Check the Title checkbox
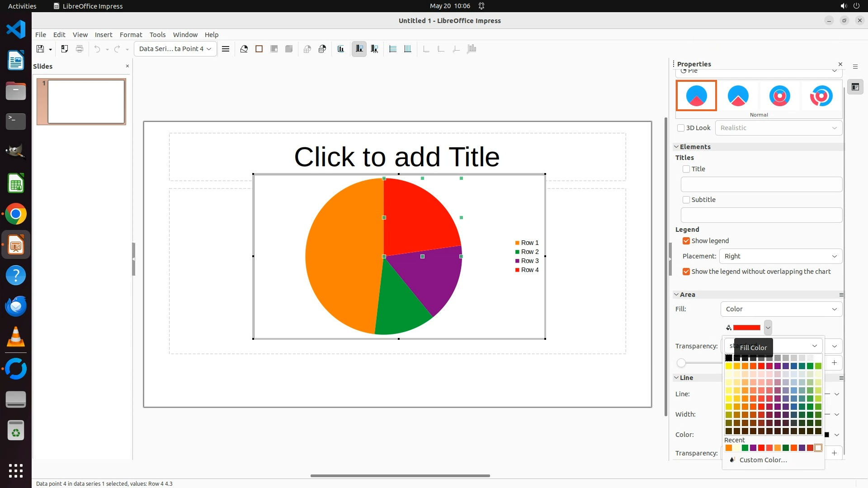 686,169
